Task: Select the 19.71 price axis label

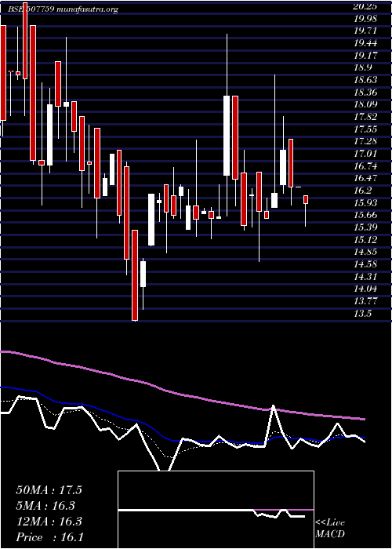Action: 365,31
